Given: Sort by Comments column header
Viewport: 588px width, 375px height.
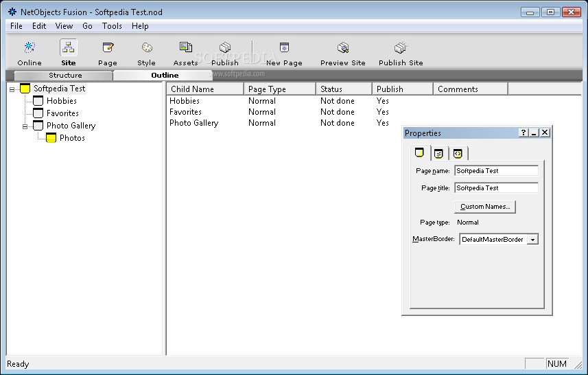Looking at the screenshot, I should coord(471,89).
